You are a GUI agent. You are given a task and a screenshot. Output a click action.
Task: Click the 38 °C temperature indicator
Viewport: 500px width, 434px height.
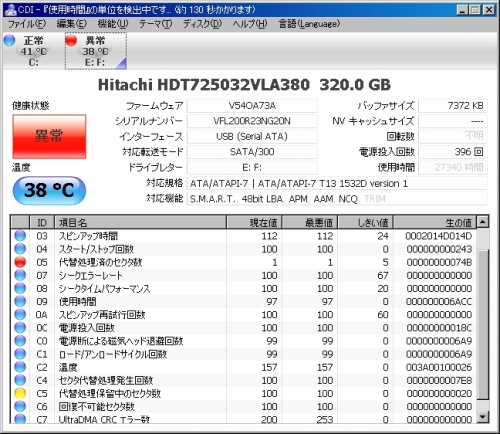[49, 190]
